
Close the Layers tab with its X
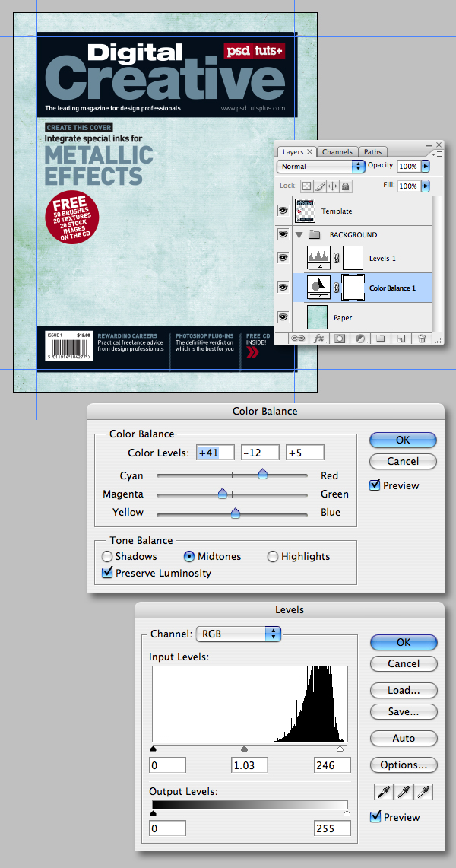pos(309,151)
